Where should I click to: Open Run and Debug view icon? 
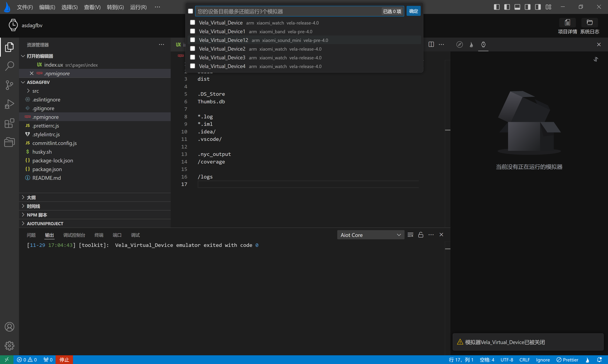[9, 104]
